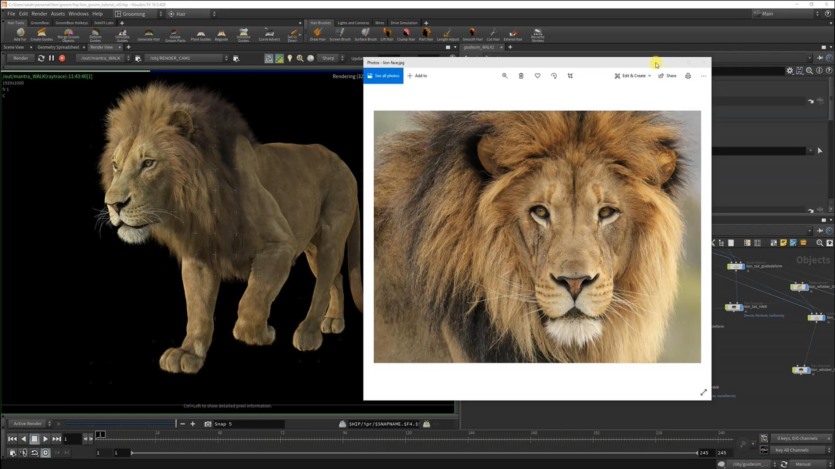The image size is (835, 469).
Task: Click the current frame number field
Action: pos(72,439)
